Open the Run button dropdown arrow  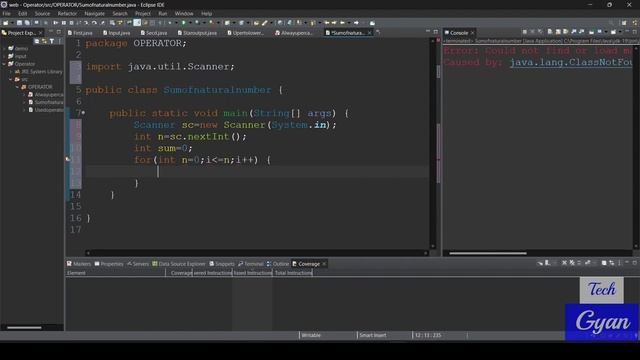(190, 23)
